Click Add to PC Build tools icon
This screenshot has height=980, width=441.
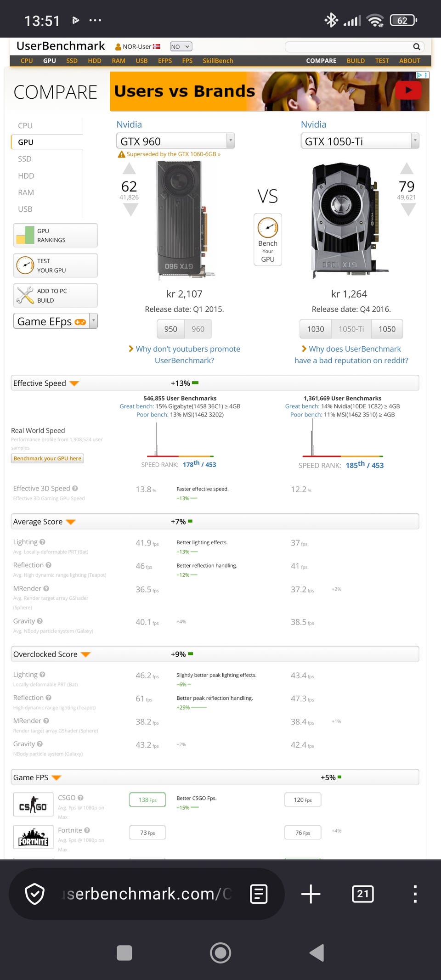(x=25, y=295)
